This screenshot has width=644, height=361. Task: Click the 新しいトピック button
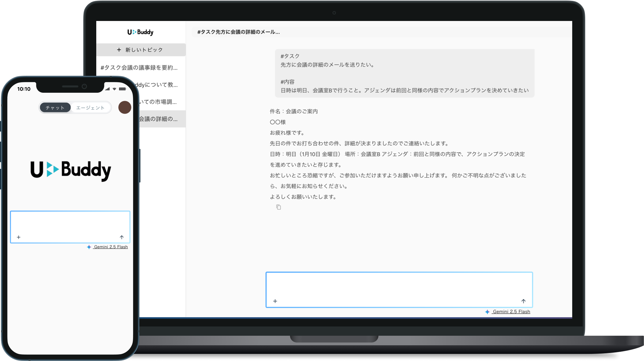pyautogui.click(x=140, y=50)
